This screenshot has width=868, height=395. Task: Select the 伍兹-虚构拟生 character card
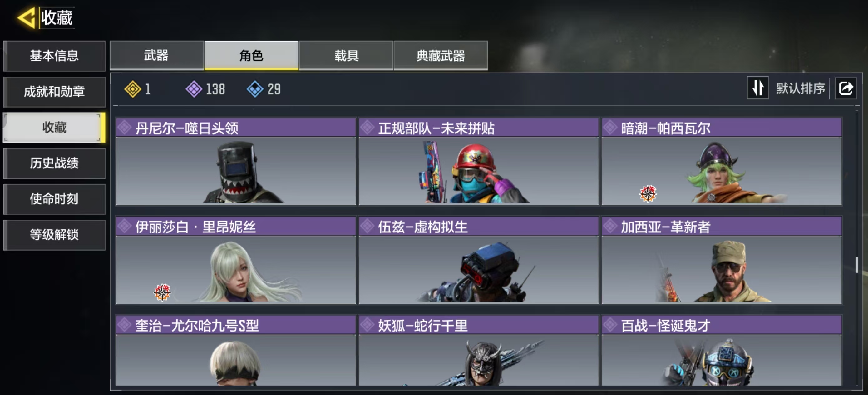pyautogui.click(x=478, y=260)
